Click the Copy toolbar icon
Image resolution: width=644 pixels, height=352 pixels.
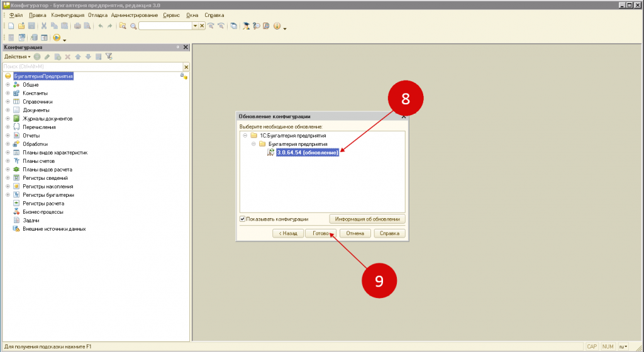(54, 26)
